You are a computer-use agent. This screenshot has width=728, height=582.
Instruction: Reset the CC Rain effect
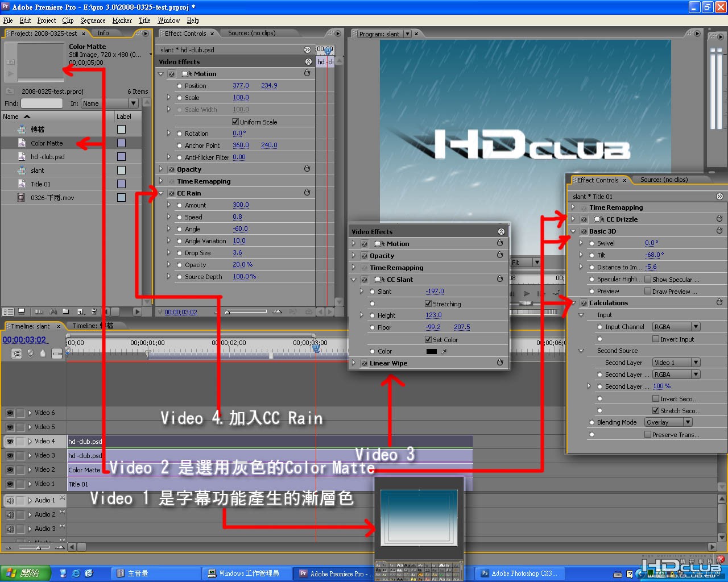coord(307,193)
